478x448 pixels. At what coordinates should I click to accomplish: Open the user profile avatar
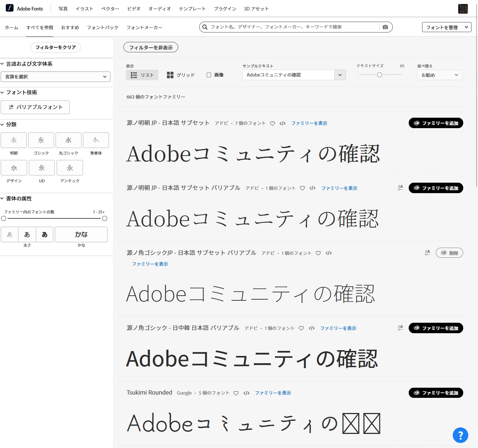(x=463, y=9)
